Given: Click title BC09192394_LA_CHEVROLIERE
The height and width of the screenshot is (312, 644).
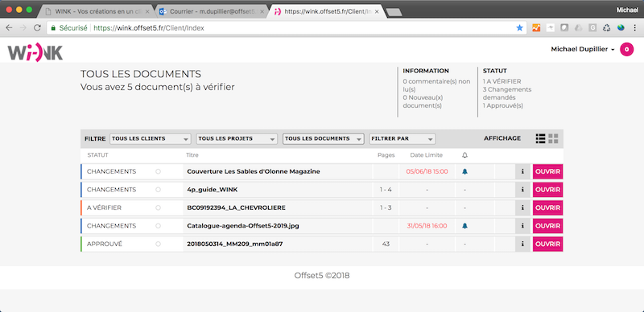Looking at the screenshot, I should click(236, 207).
